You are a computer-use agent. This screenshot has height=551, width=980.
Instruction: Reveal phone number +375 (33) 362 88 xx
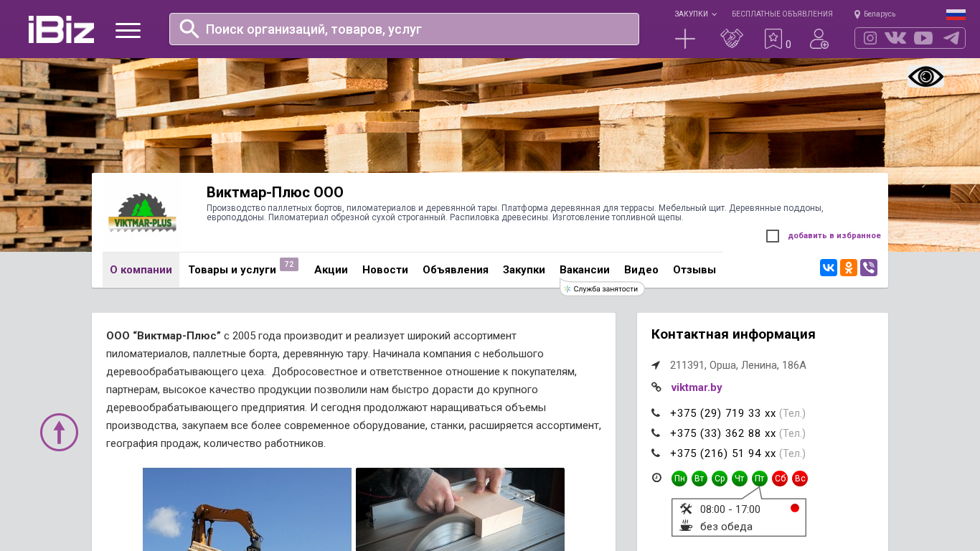[723, 433]
